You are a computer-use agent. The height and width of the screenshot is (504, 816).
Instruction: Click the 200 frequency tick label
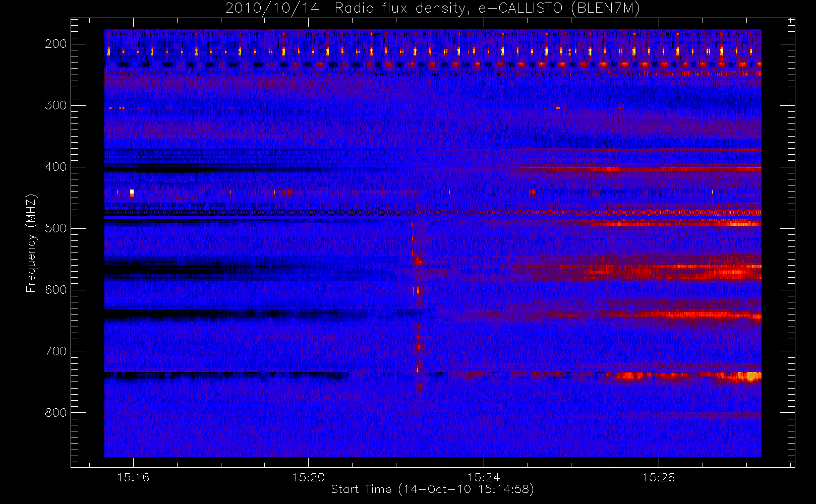pos(55,44)
